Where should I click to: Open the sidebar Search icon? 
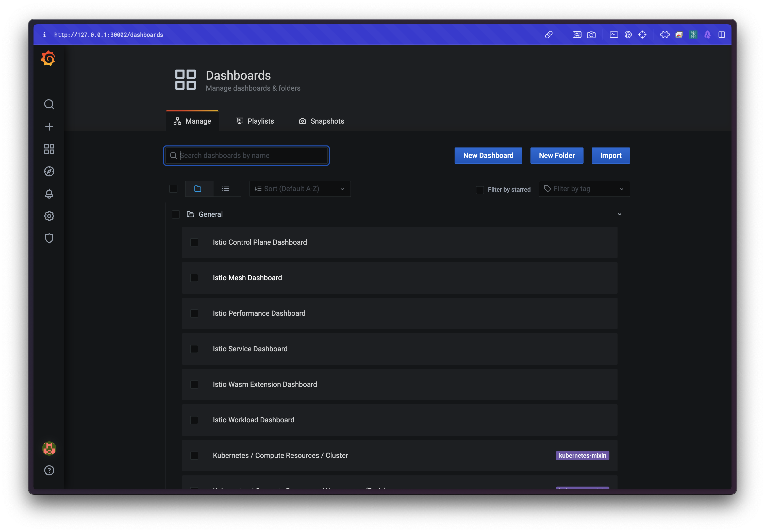point(49,104)
